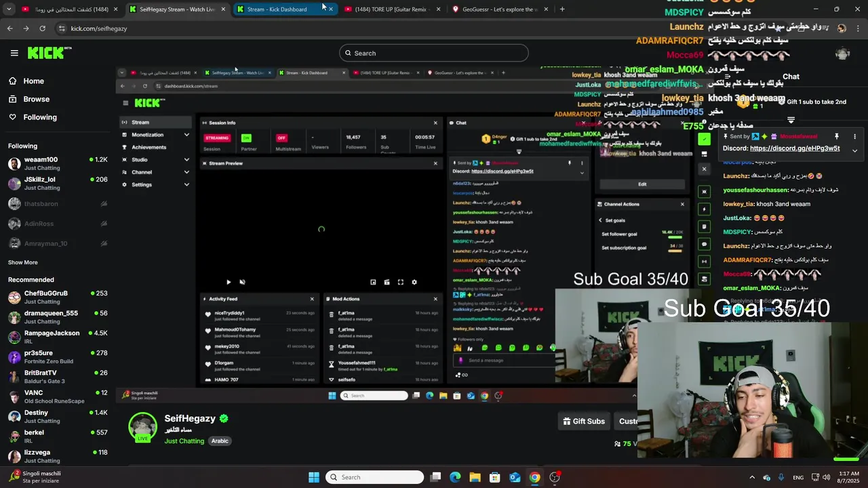
Task: Switch to the GeoGuessr browser tab
Action: 499,9
